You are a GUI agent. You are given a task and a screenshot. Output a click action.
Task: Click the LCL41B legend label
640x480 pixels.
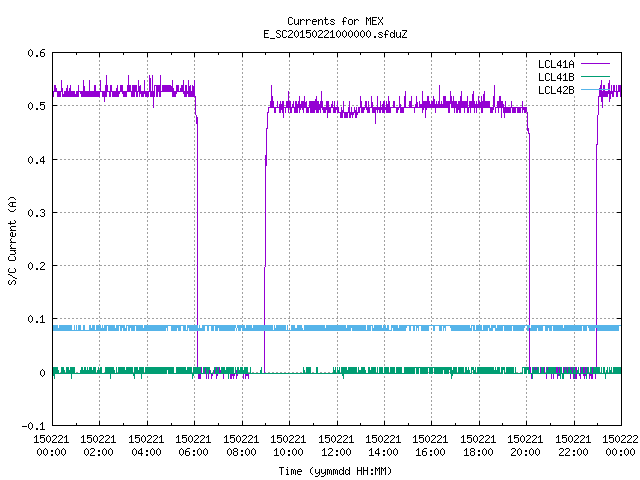[x=556, y=77]
